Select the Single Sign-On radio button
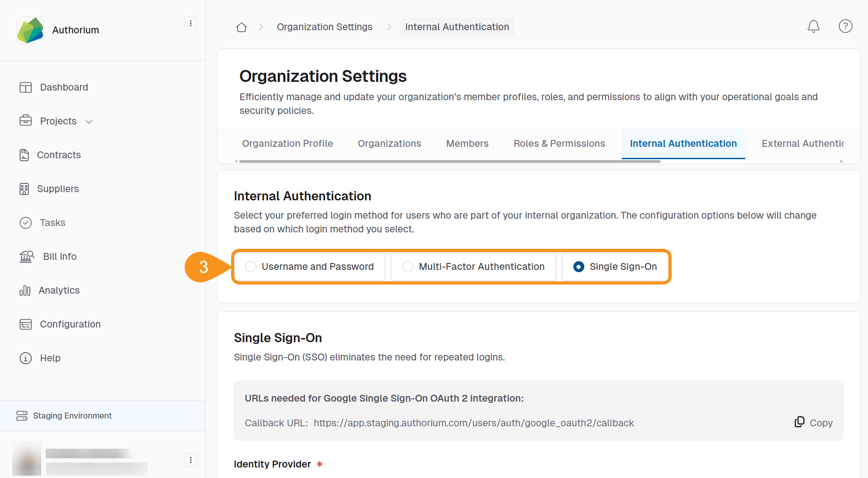The image size is (868, 478). click(579, 266)
